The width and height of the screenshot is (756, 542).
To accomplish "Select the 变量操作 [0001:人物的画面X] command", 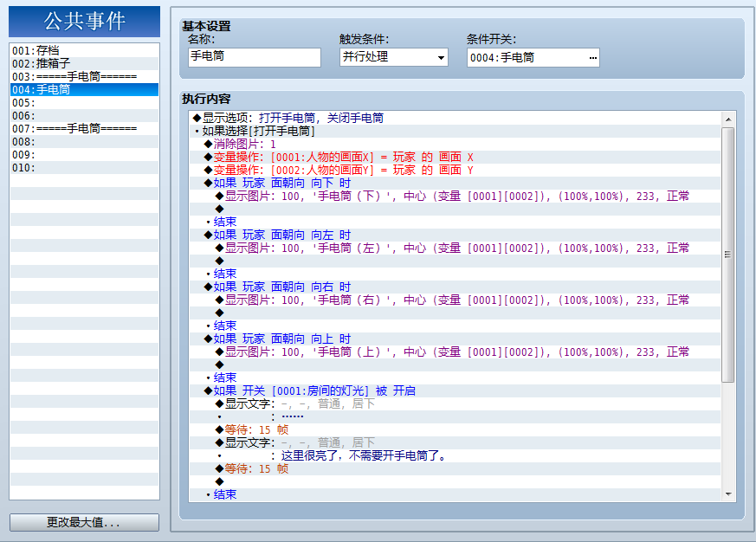I will pos(456,158).
